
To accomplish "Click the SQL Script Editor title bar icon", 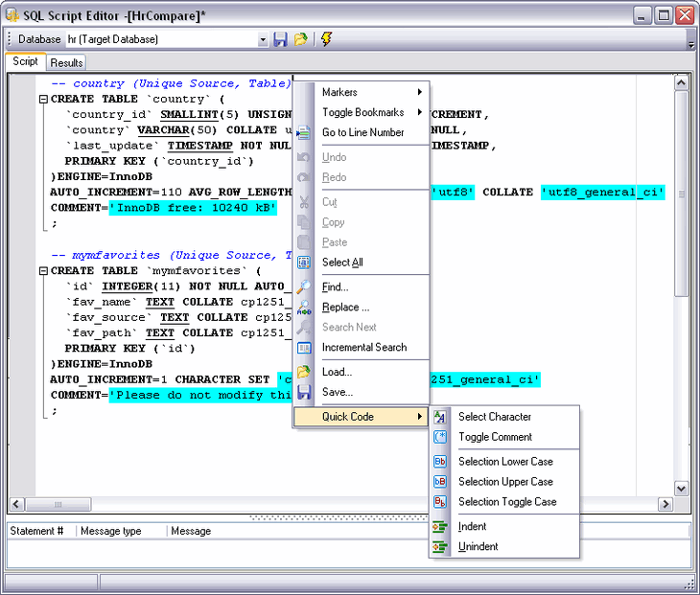I will coord(12,15).
